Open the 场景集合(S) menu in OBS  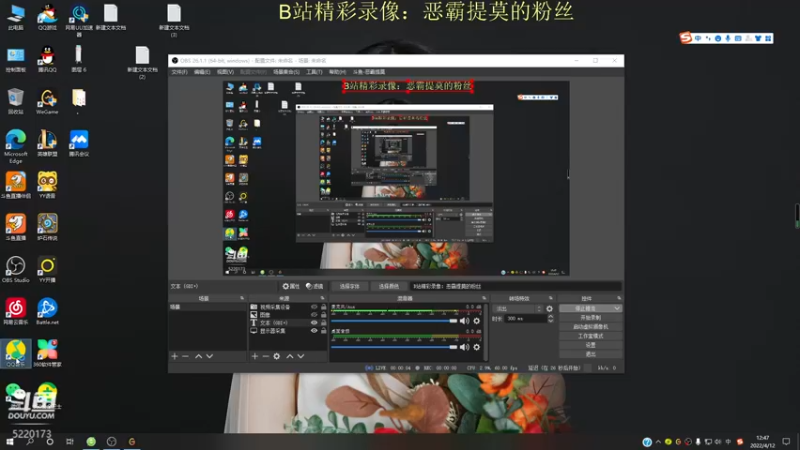point(286,72)
